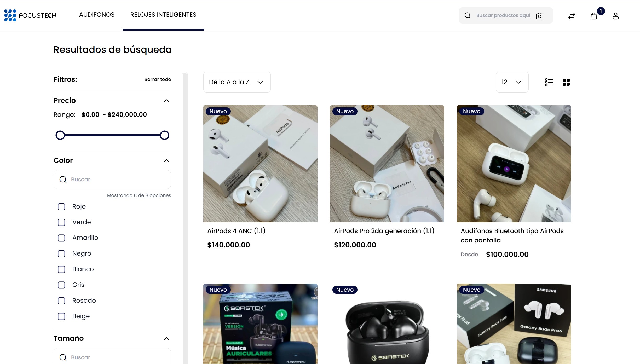This screenshot has height=364, width=640.
Task: Click the FocusTech logo
Action: pos(30,15)
